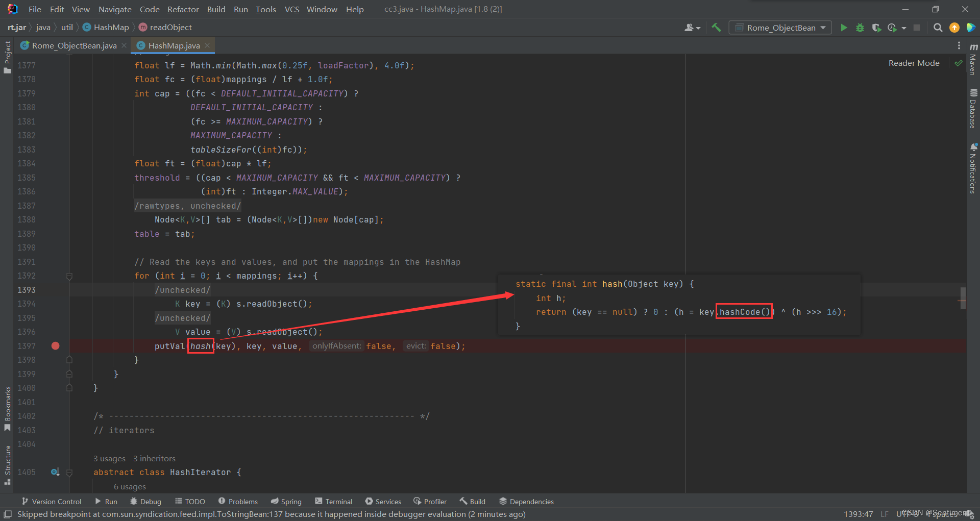Open the Maven side tool window
Viewport: 980px width, 521px height.
tap(973, 59)
